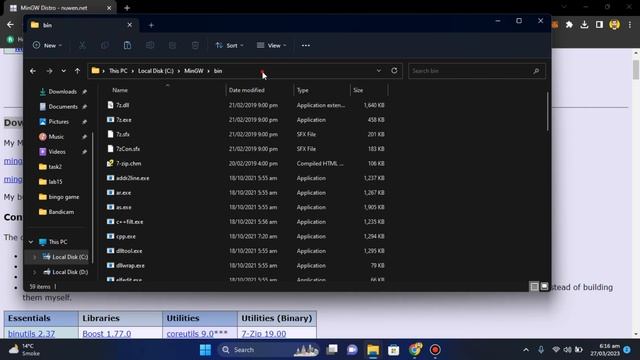Go up one folder level
640x360 pixels.
coord(77,71)
